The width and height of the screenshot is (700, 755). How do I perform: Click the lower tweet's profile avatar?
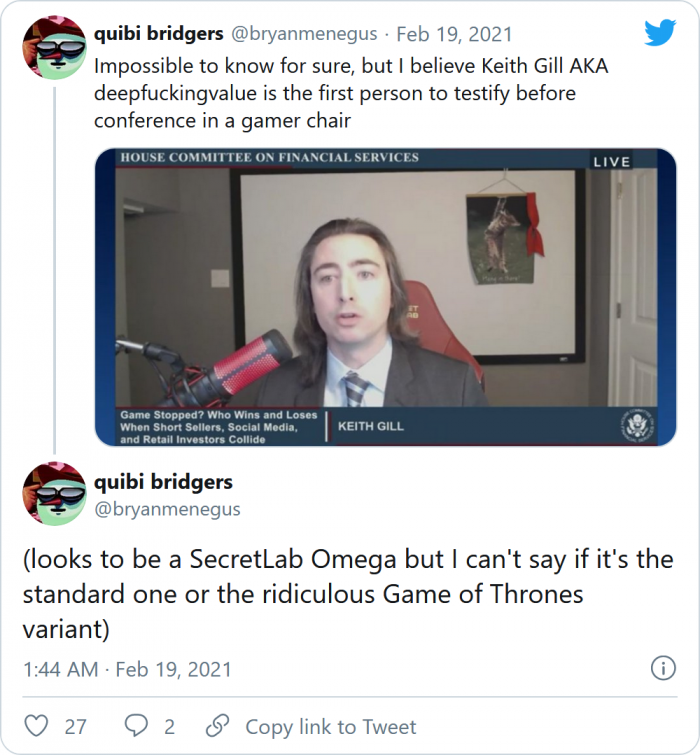coord(53,494)
